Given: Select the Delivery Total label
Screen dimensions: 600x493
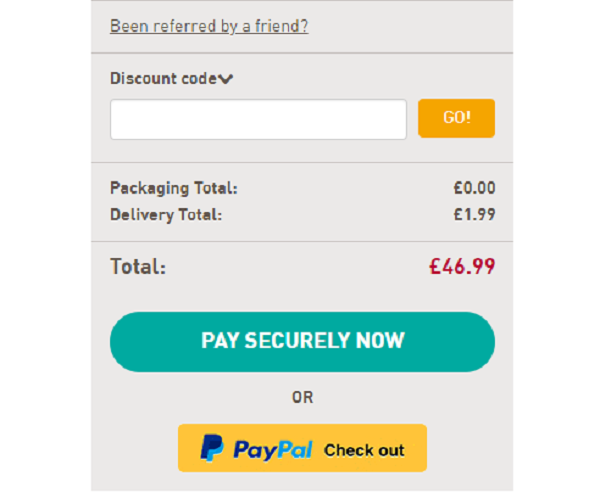Looking at the screenshot, I should pyautogui.click(x=166, y=215).
